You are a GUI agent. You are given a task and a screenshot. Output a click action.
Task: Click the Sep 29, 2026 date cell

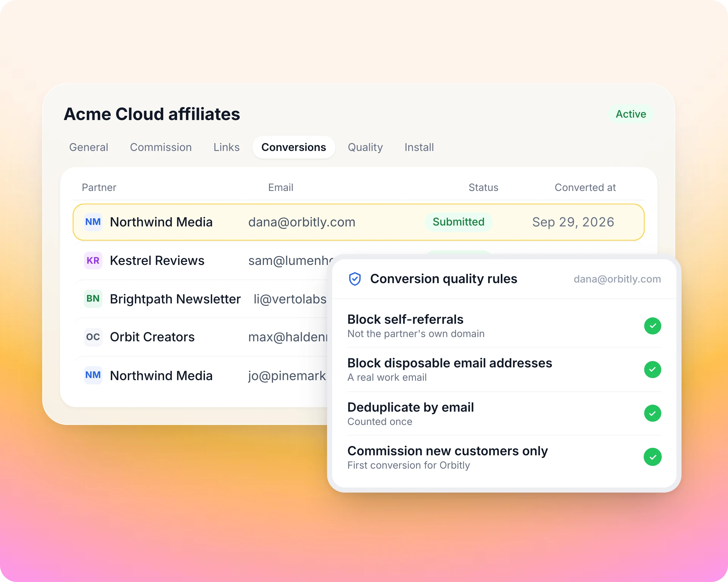coord(573,222)
